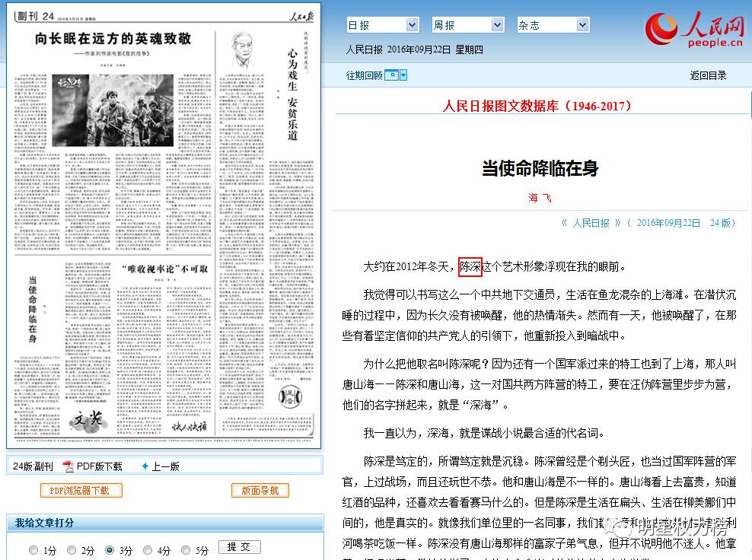Click the 文苑 calligraphy logo on page
The width and height of the screenshot is (752, 560).
pos(88,421)
